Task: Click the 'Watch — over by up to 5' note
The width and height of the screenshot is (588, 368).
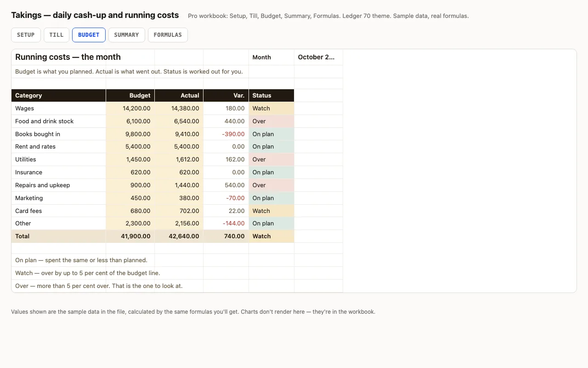Action: tap(88, 273)
